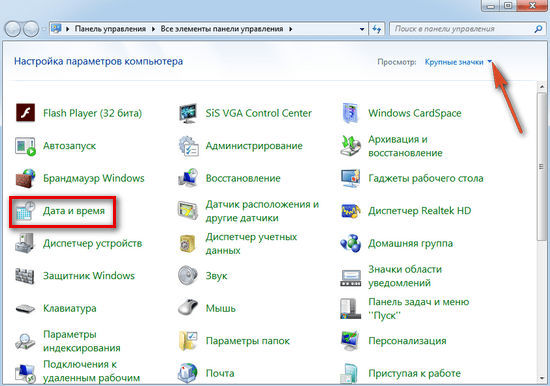Click the scrollbar up arrow
Image resolution: width=550 pixels, height=386 pixels.
pyautogui.click(x=542, y=86)
